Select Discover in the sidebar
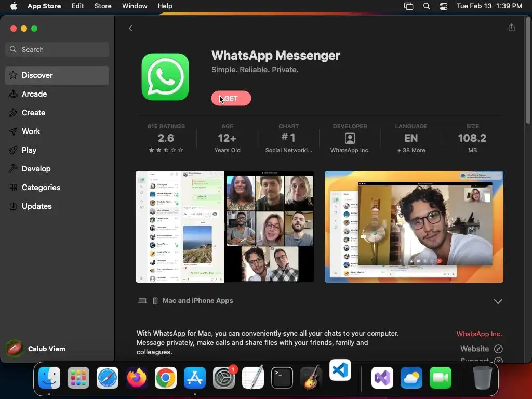 (x=57, y=75)
